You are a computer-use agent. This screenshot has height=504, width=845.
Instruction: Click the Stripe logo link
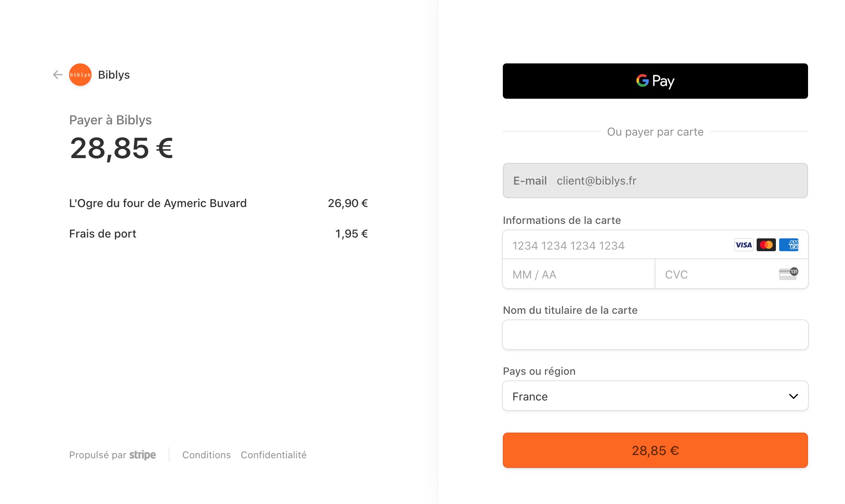(x=143, y=455)
